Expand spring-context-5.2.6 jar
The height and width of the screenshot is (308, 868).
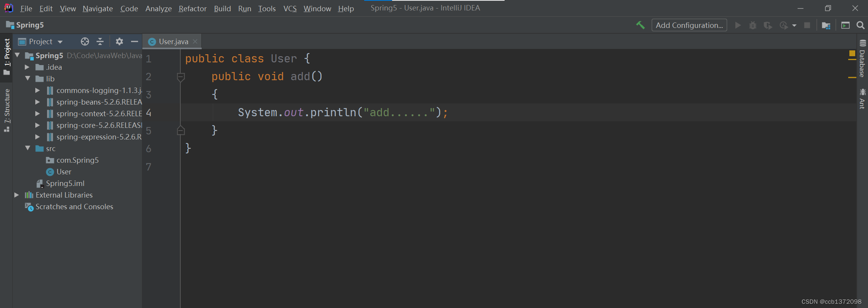[x=37, y=114]
